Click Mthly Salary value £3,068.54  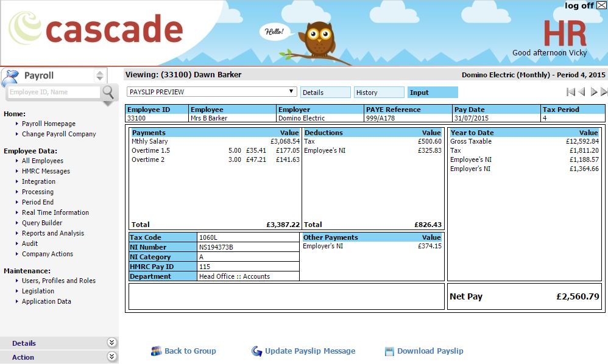285,141
